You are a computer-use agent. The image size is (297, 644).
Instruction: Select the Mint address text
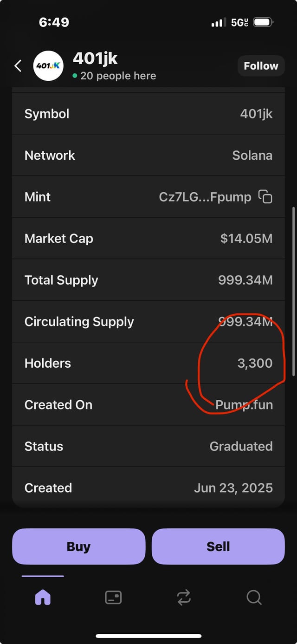pyautogui.click(x=205, y=197)
